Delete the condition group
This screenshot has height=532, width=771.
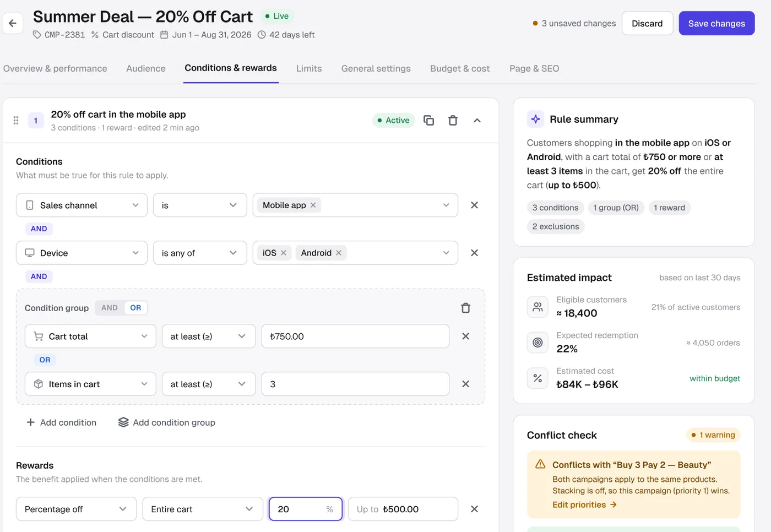[465, 308]
